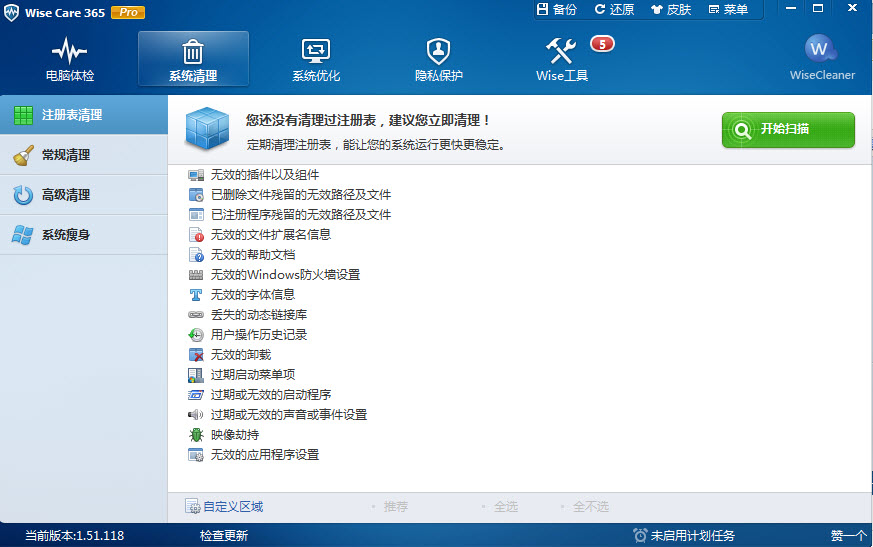Click the firewall icon beside 无效的Windows防火墙设置
873x547 pixels.
tap(196, 275)
